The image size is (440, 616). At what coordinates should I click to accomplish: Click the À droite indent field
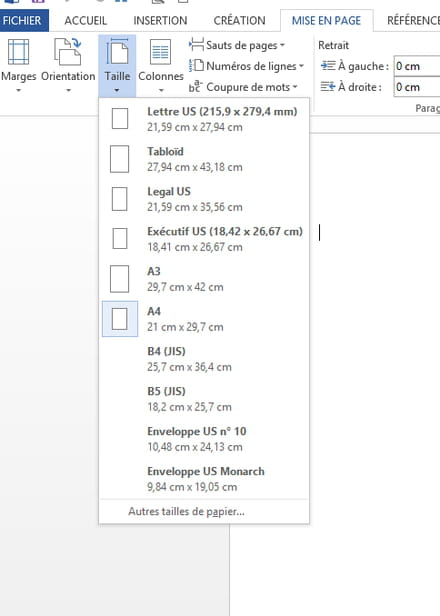(x=417, y=87)
